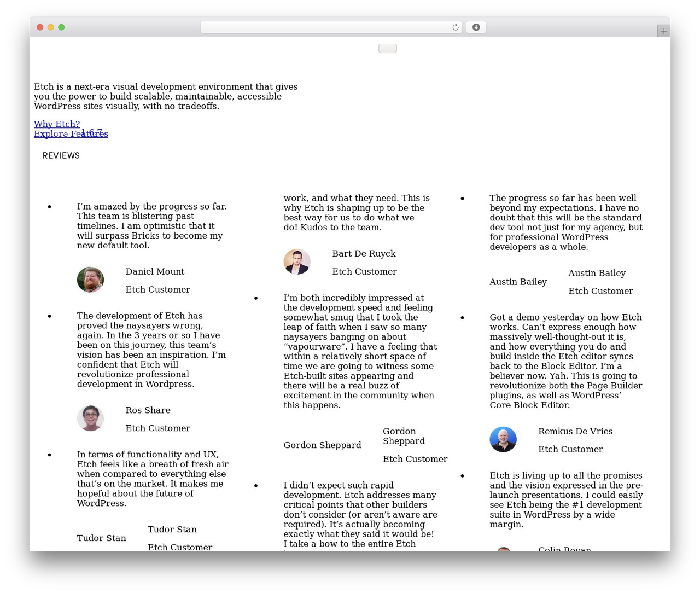Click Ros Share's avatar photo
Viewport: 700px width, 593px height.
click(x=90, y=418)
